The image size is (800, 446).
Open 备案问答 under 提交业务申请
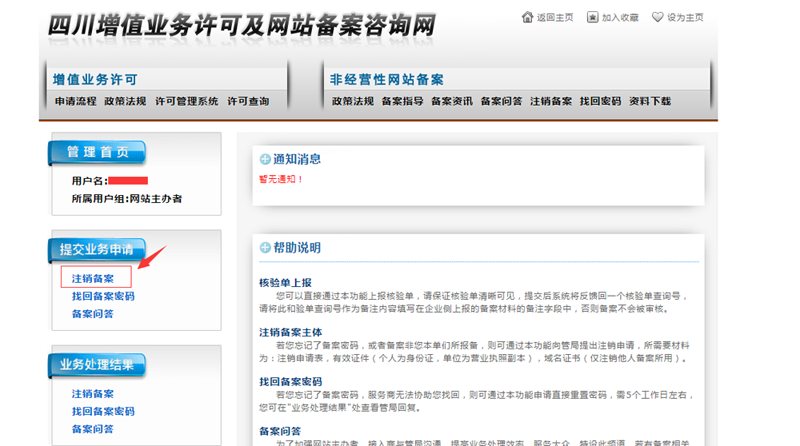93,314
